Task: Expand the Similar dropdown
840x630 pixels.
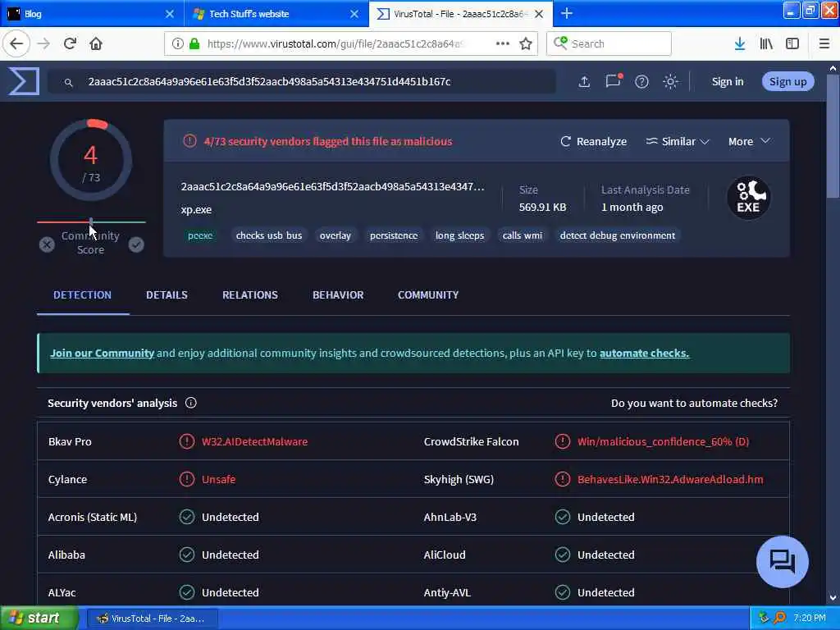Action: (x=677, y=141)
